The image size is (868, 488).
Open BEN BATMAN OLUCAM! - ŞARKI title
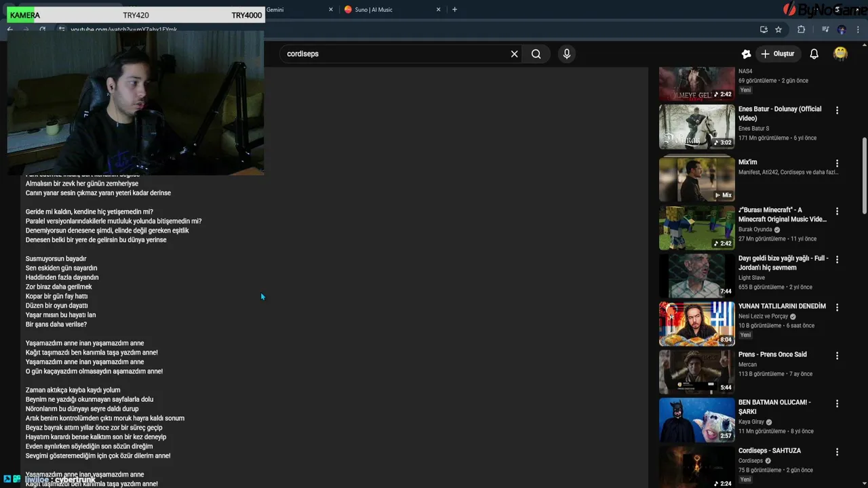(774, 407)
